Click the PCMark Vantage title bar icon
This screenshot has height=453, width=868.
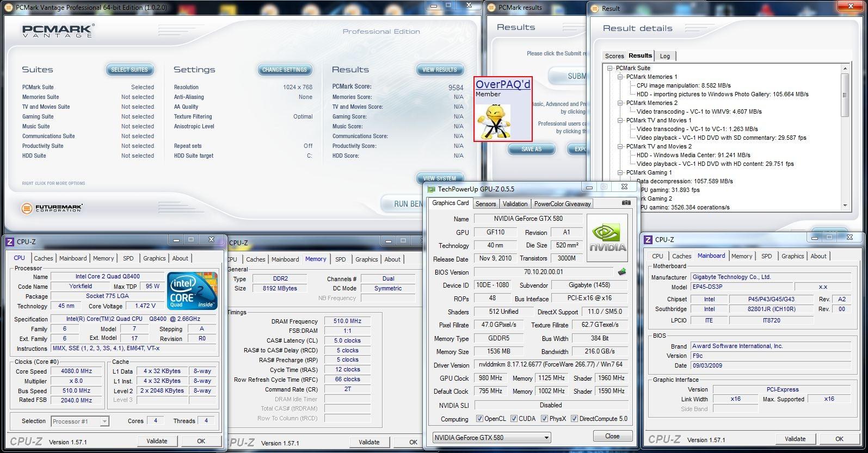tap(9, 8)
